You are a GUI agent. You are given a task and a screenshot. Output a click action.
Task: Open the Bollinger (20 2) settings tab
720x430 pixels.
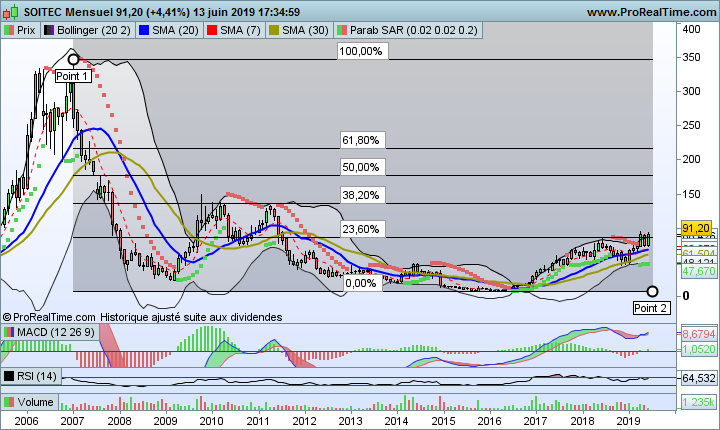pos(91,31)
